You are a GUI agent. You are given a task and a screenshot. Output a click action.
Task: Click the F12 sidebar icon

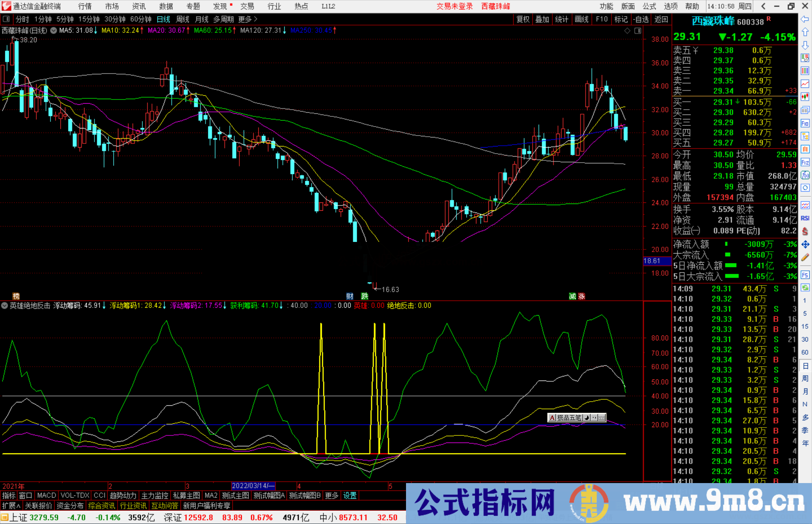[805, 162]
